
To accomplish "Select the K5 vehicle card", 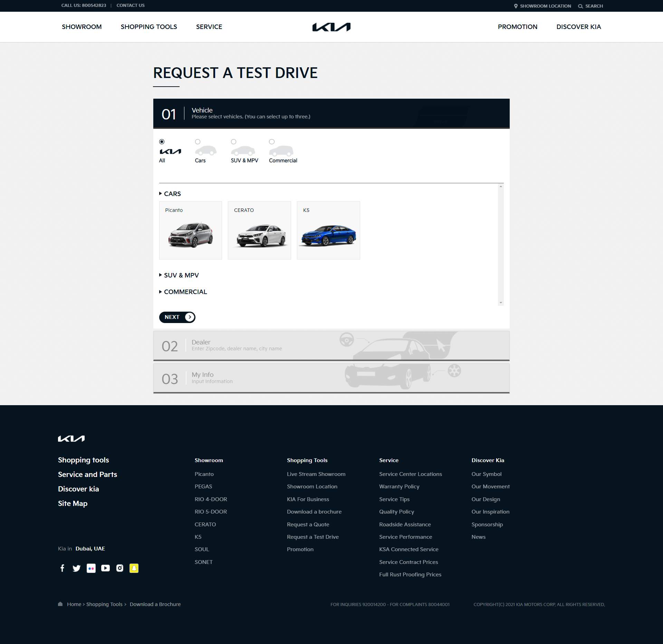I will point(328,230).
